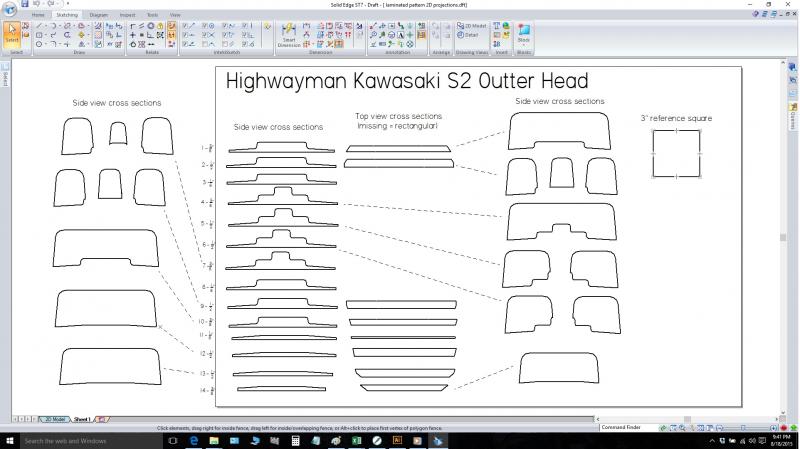Open the Diagram ribbon tab
Screen dimensions: 800x449
pos(98,15)
